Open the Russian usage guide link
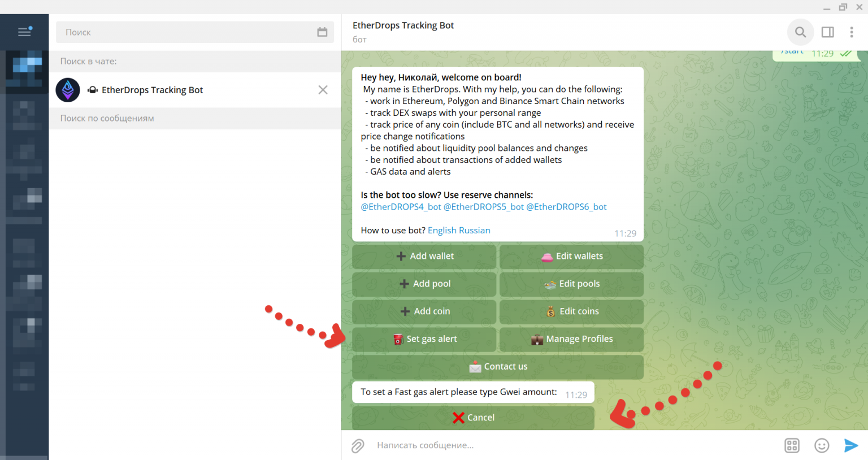The height and width of the screenshot is (460, 868). 475,231
